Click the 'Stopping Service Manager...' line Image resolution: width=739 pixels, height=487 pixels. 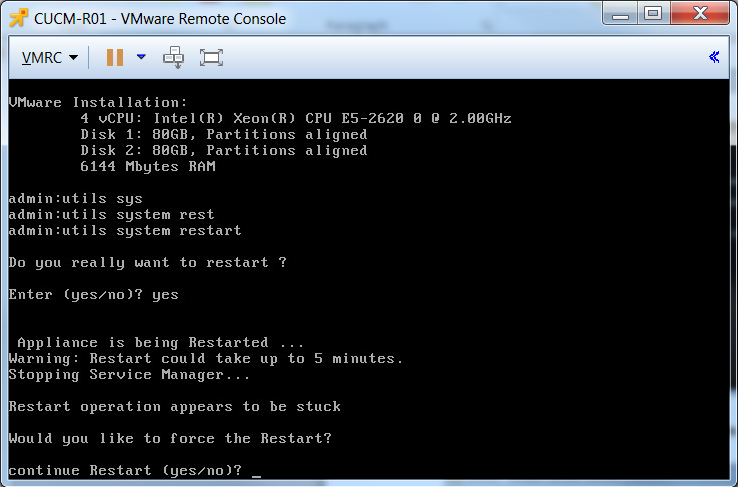click(129, 374)
